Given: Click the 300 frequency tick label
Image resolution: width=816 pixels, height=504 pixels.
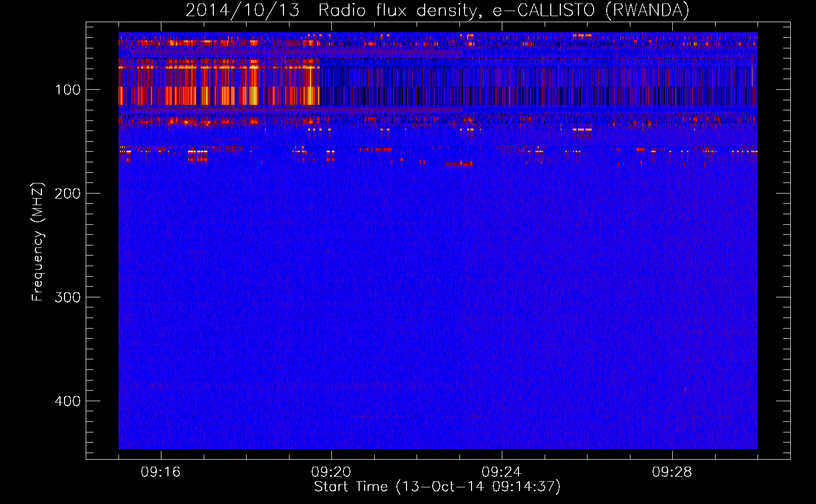Looking at the screenshot, I should click(68, 297).
